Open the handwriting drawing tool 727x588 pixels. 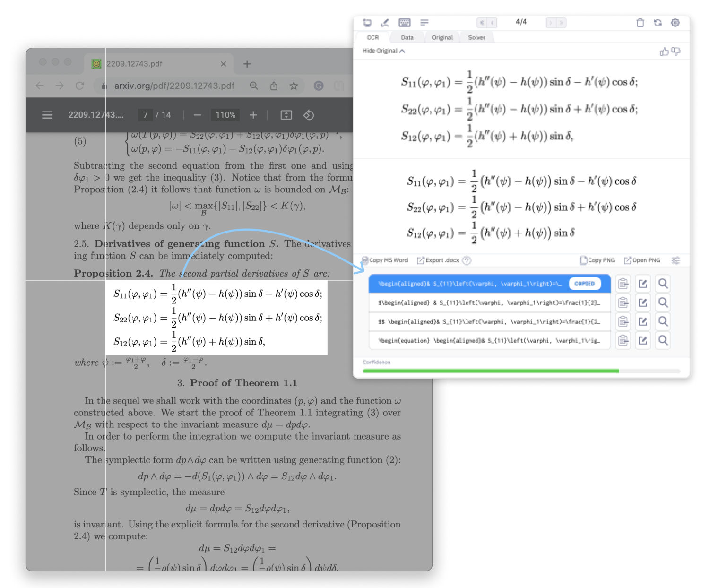[385, 23]
